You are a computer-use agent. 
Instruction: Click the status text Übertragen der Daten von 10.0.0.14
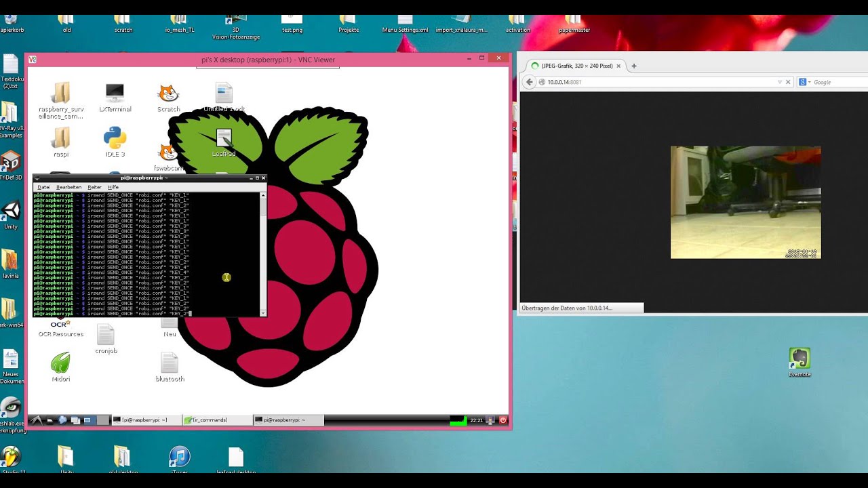point(567,308)
